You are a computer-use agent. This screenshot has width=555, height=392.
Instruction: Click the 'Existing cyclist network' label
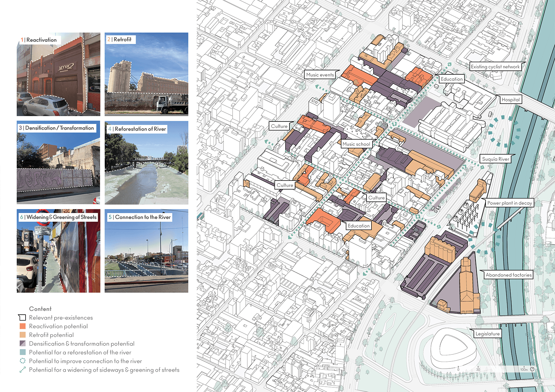[x=495, y=66]
